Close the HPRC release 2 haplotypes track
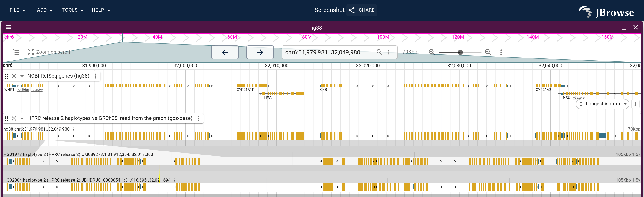This screenshot has width=644, height=197. pyautogui.click(x=14, y=118)
